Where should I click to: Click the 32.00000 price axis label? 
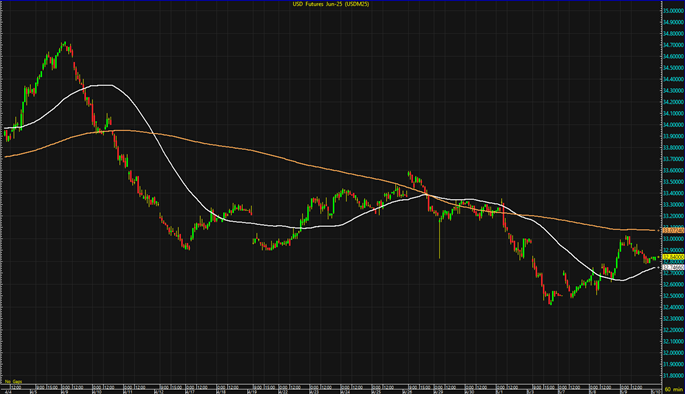pos(673,353)
